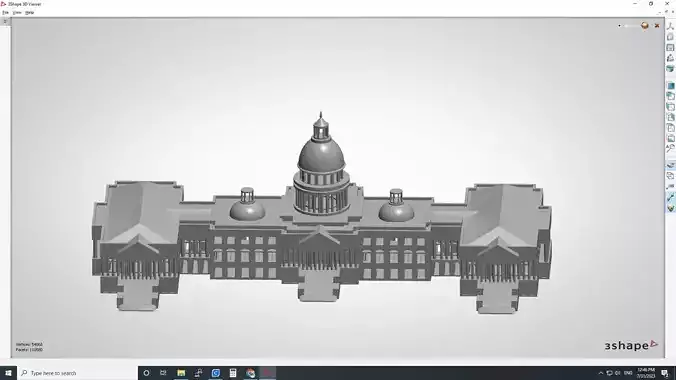The width and height of the screenshot is (676, 380).
Task: Open Cortana circle icon on taskbar
Action: tap(146, 373)
